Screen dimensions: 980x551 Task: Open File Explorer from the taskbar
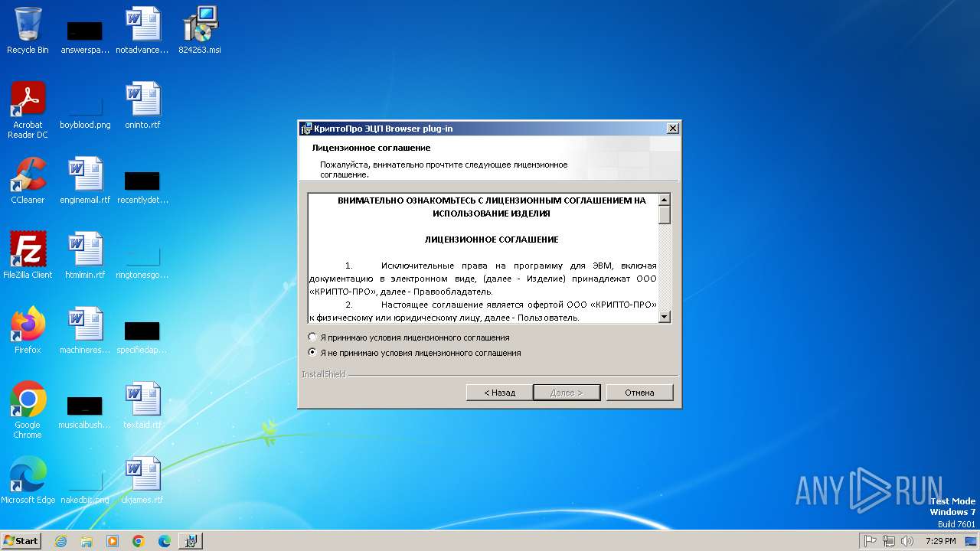point(87,541)
